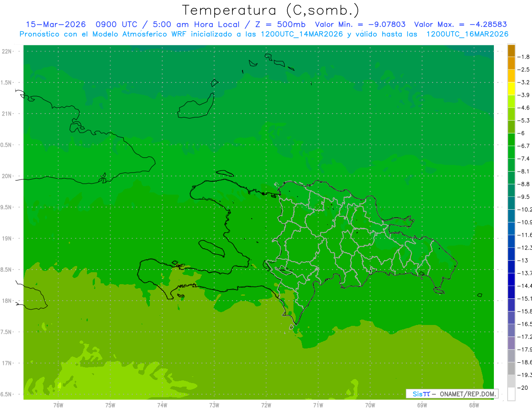The image size is (532, 411).
Task: Click the '1200UTC_16MAR2026' valid-until time
Action: click(x=467, y=34)
